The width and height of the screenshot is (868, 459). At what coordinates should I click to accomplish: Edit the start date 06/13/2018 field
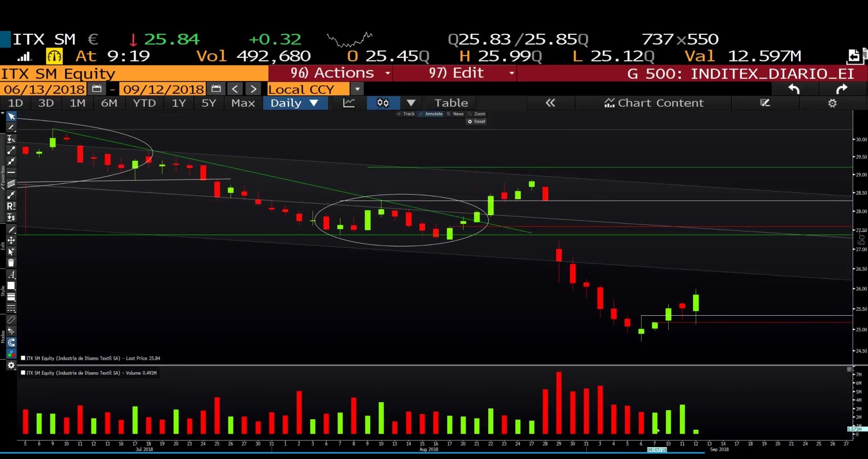pyautogui.click(x=44, y=89)
